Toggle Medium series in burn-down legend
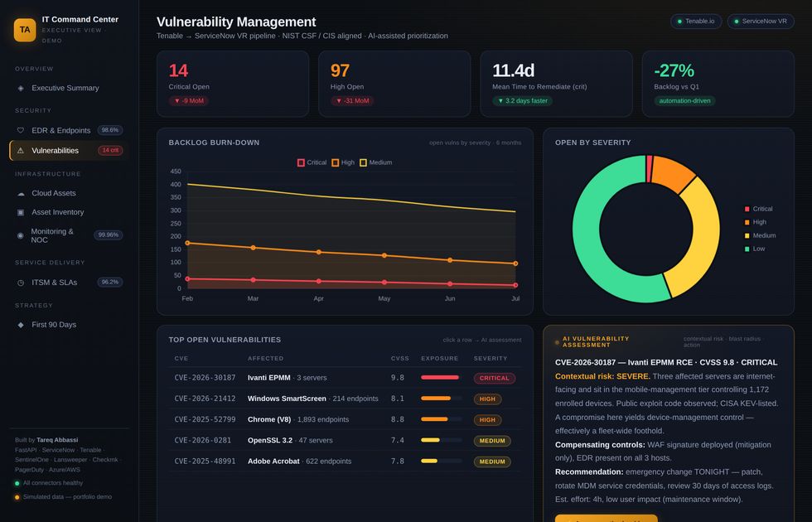 [x=375, y=162]
